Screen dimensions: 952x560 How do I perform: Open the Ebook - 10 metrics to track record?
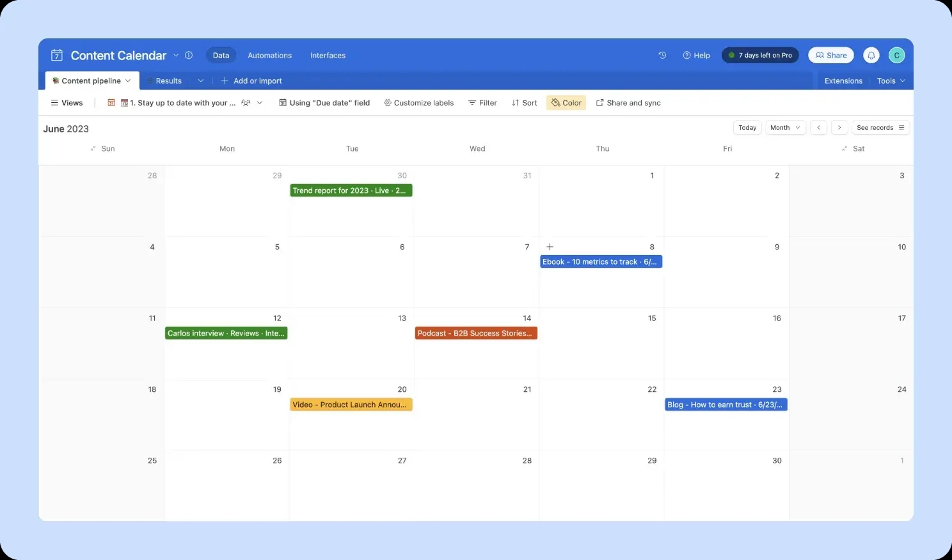pos(601,262)
